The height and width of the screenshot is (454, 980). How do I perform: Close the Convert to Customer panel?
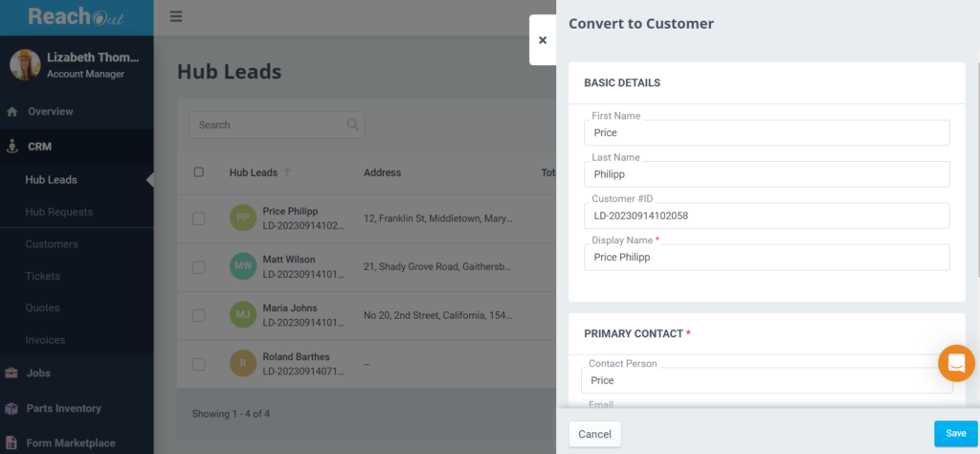point(543,40)
